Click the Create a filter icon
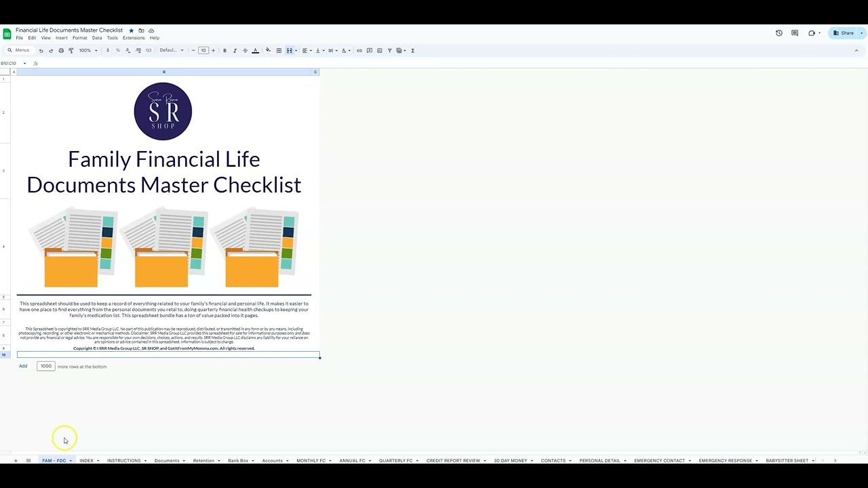This screenshot has height=488, width=868. coord(389,51)
